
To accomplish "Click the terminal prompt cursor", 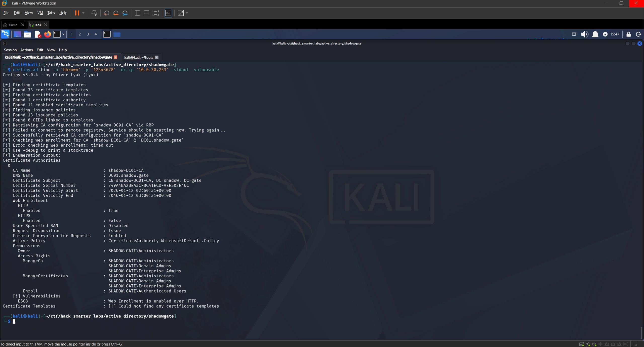I will click(x=14, y=321).
